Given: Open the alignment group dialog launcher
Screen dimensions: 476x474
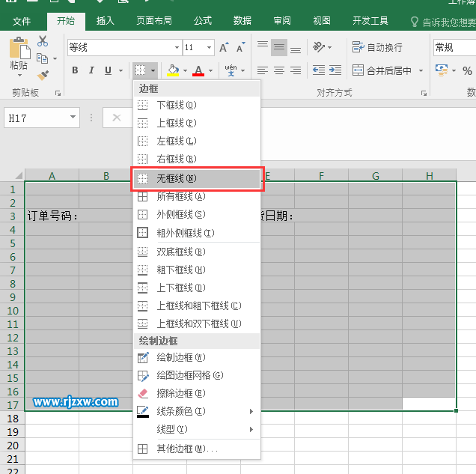Looking at the screenshot, I should click(424, 93).
